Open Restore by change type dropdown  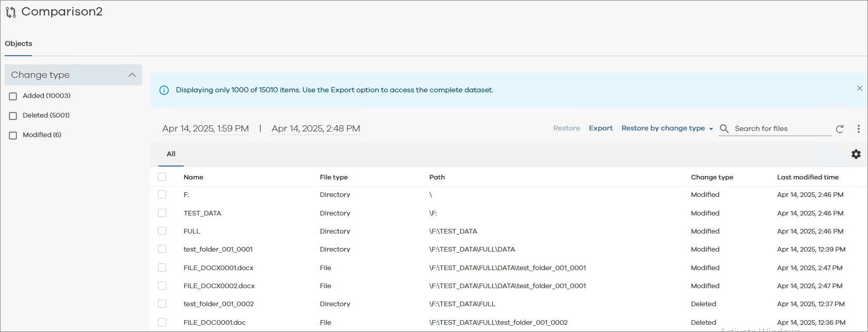tap(667, 128)
